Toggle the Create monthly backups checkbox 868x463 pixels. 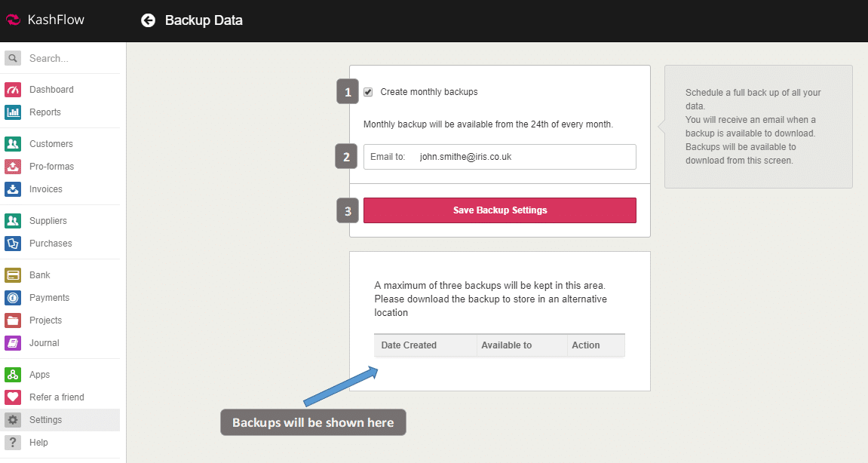(x=368, y=92)
